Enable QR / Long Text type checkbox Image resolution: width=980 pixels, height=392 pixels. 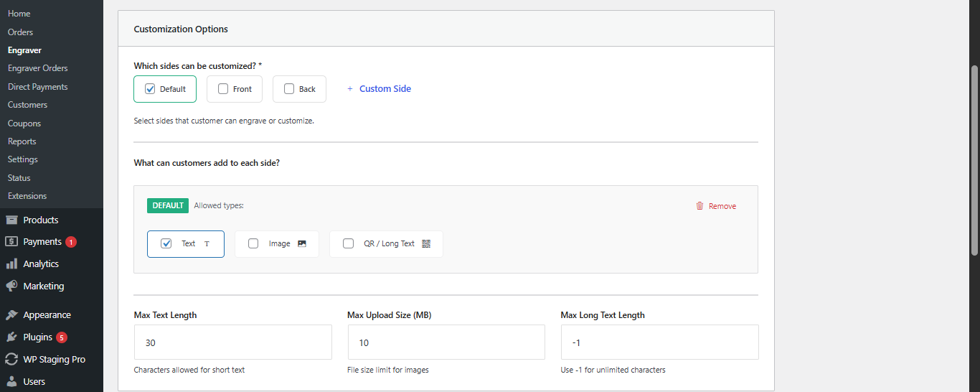(x=349, y=243)
